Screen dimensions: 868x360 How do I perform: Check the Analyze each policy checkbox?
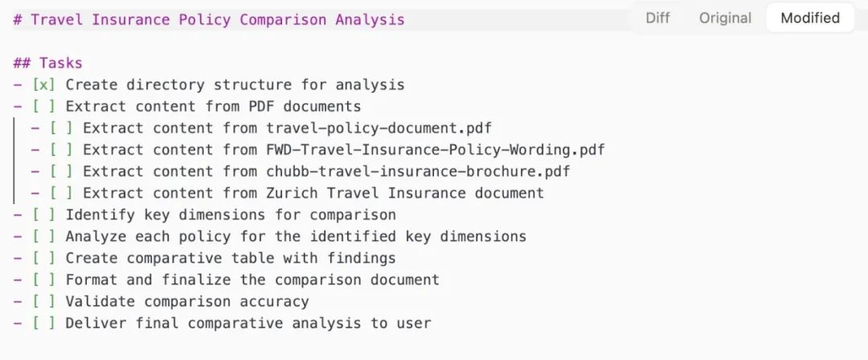(x=44, y=236)
